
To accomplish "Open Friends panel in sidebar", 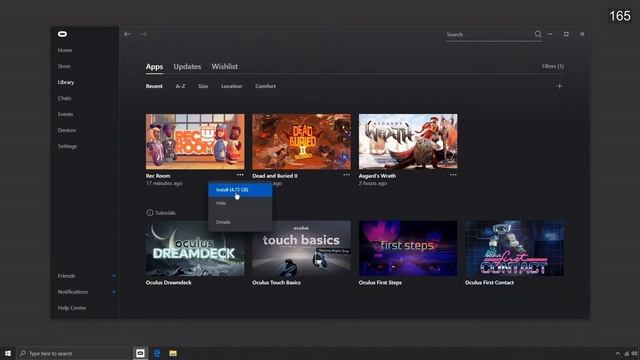I will point(66,276).
